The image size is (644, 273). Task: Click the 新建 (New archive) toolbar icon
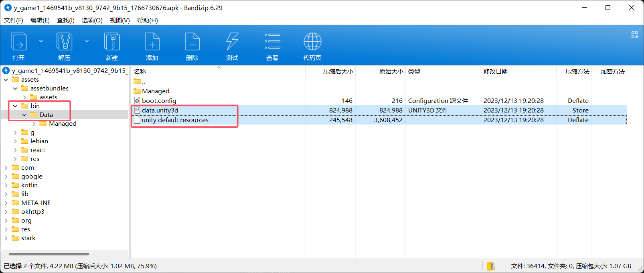click(x=112, y=42)
